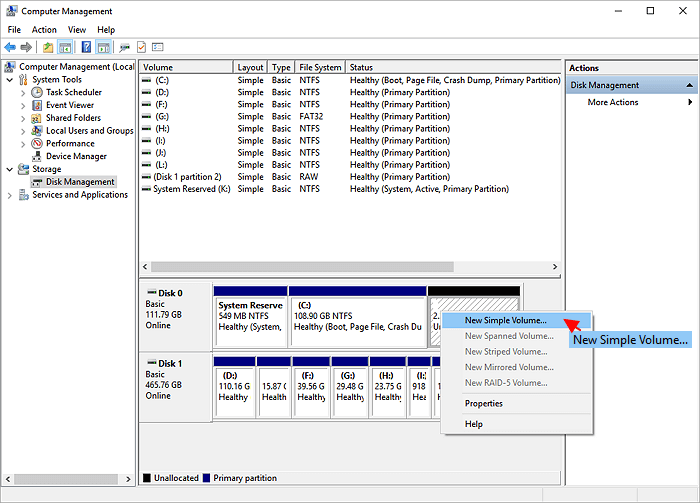The image size is (700, 503).
Task: Sort the volume list by File System column
Action: (x=320, y=67)
